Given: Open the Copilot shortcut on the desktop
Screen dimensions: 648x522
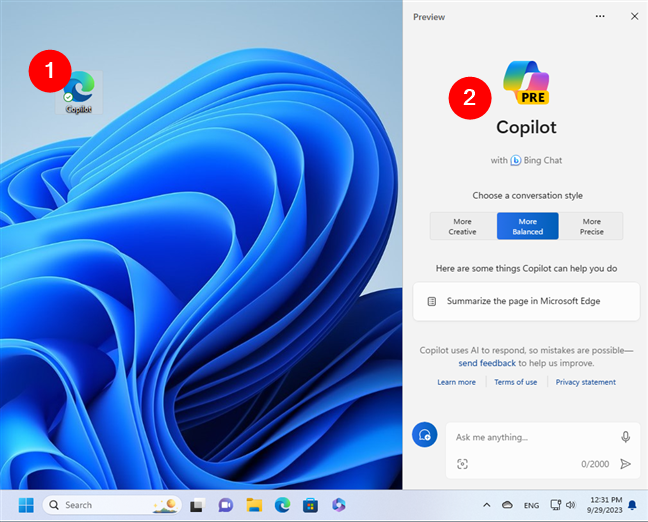Looking at the screenshot, I should tap(79, 92).
